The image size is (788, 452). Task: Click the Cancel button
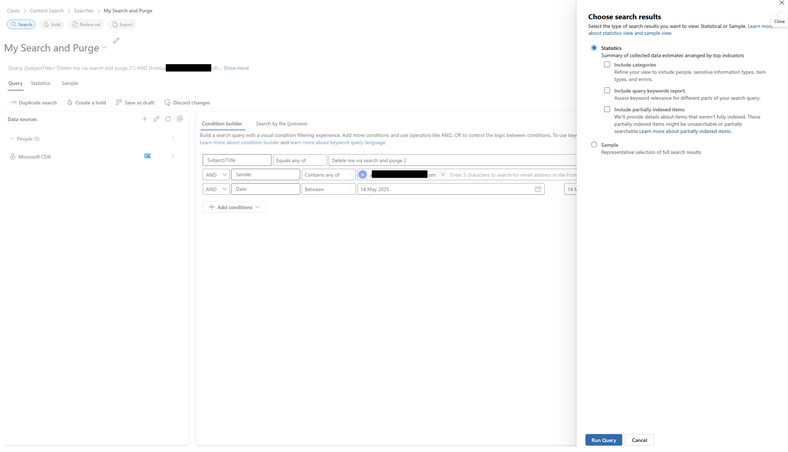[639, 440]
